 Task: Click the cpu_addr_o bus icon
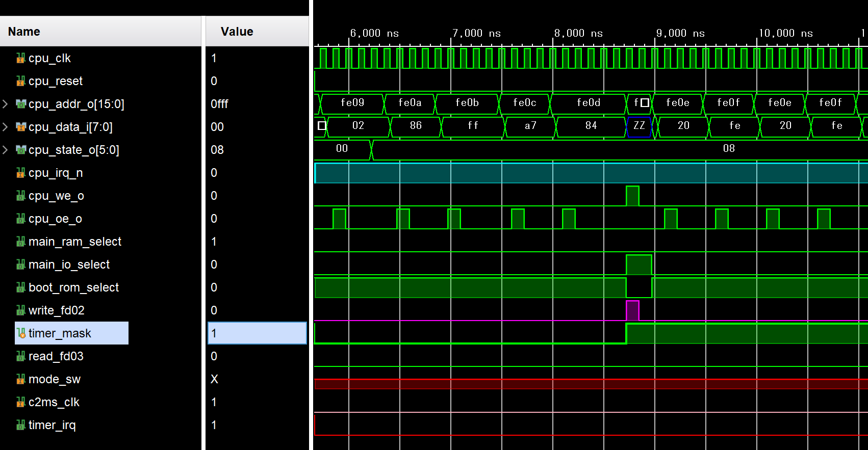[x=21, y=104]
